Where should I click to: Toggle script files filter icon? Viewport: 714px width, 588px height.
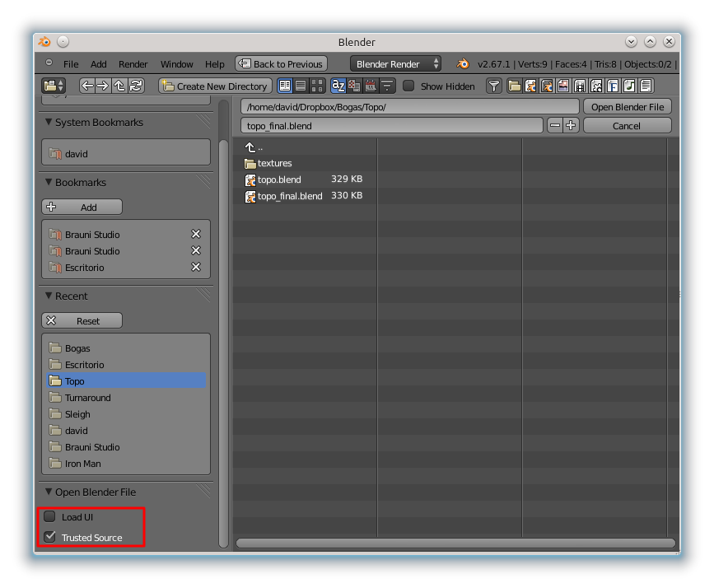[596, 86]
